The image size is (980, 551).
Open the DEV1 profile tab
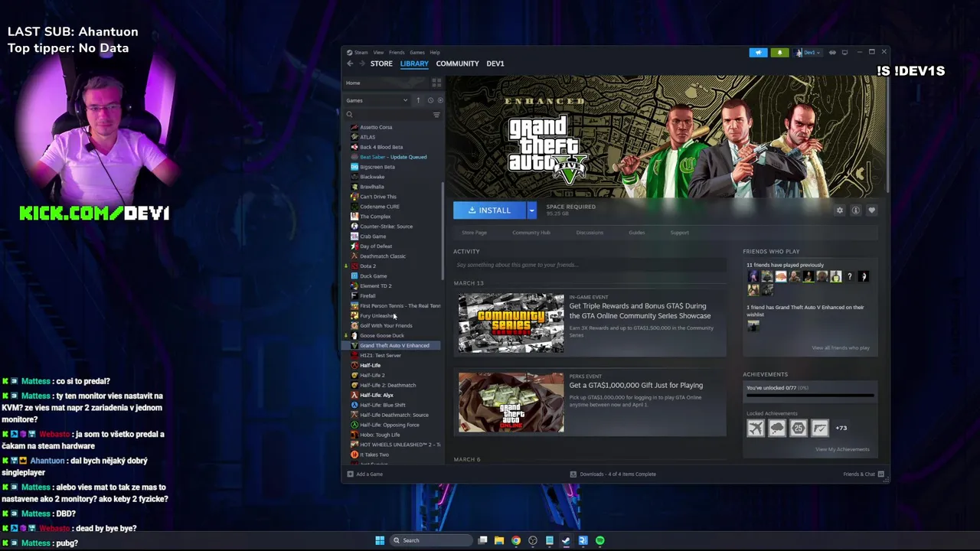[x=495, y=64]
